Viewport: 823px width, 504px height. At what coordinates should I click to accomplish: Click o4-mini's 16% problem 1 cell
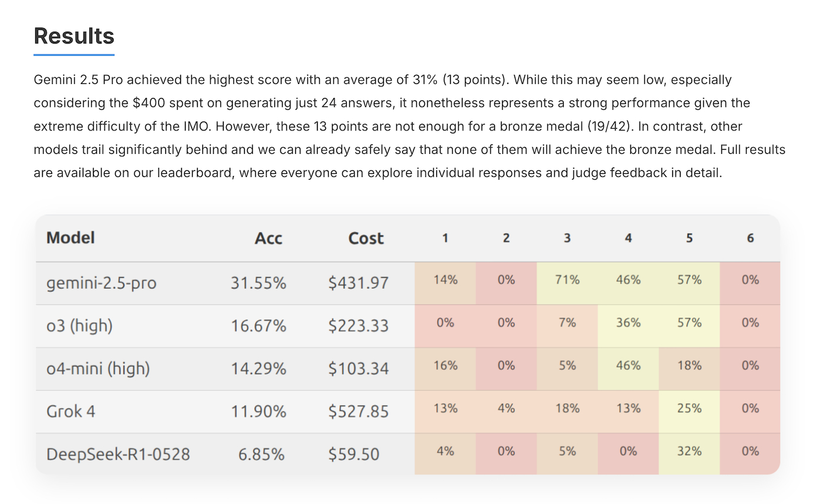tap(445, 366)
